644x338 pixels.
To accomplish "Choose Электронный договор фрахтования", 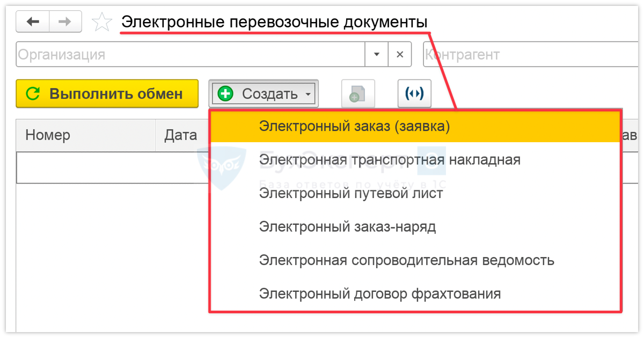I will click(x=415, y=294).
